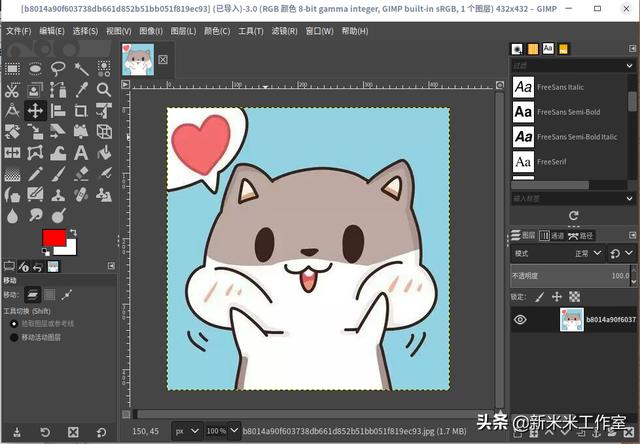Click the white background color swatch
This screenshot has height=444, width=640.
[69, 249]
